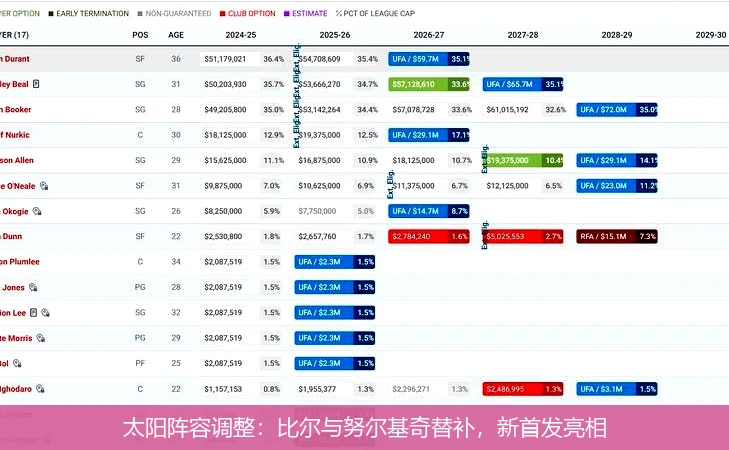
Task: Click Nurkic's $18,125,000 salary cell
Action: [225, 135]
